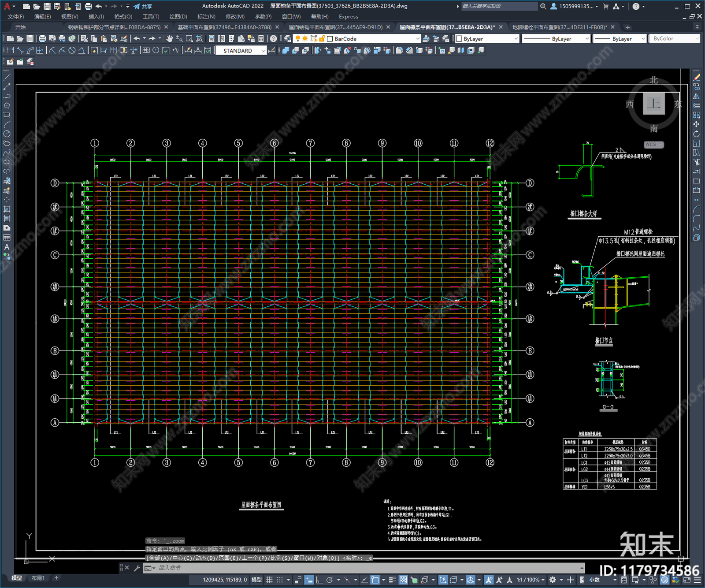Screen dimensions: 705x588
Task: Select the Linear Dimension tool
Action: pyautogui.click(x=11, y=50)
